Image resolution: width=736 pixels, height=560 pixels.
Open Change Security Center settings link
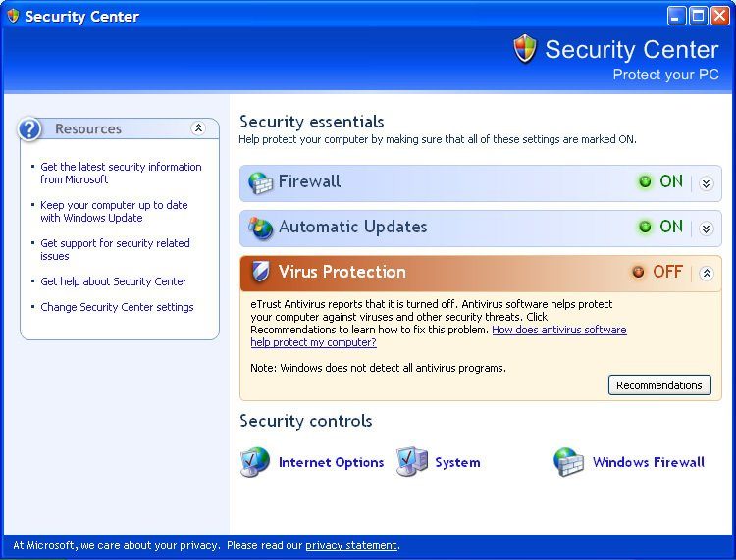[117, 307]
